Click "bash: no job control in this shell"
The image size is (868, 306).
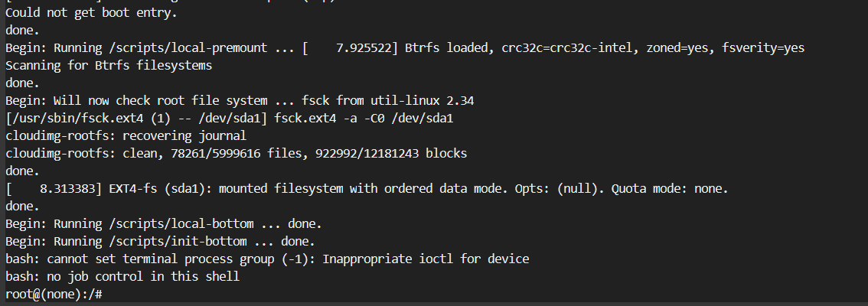[x=122, y=276]
